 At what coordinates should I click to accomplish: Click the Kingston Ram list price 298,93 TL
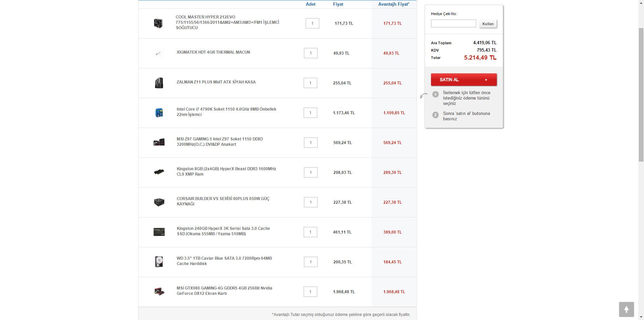click(342, 173)
